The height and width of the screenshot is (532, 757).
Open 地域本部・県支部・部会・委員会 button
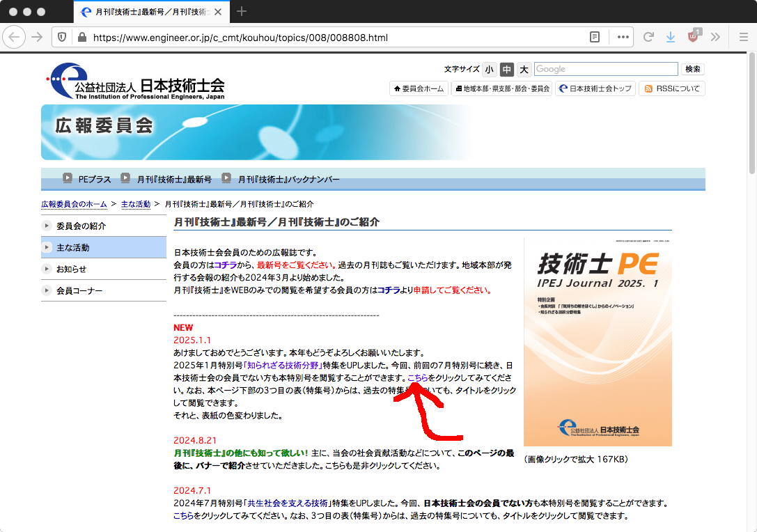(x=503, y=89)
